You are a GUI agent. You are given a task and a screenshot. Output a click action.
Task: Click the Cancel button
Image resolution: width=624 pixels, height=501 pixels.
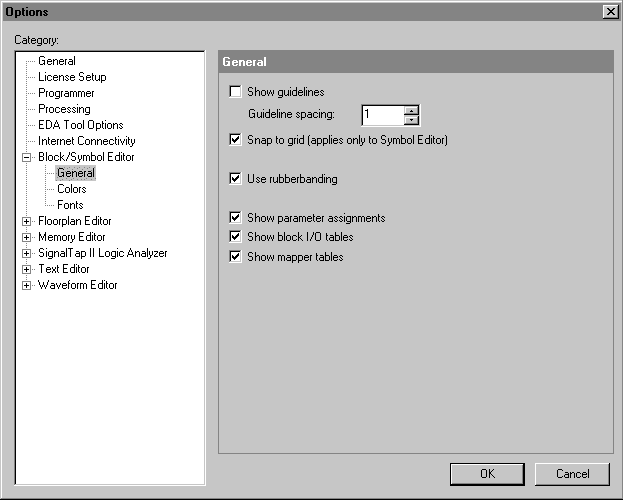click(x=572, y=474)
